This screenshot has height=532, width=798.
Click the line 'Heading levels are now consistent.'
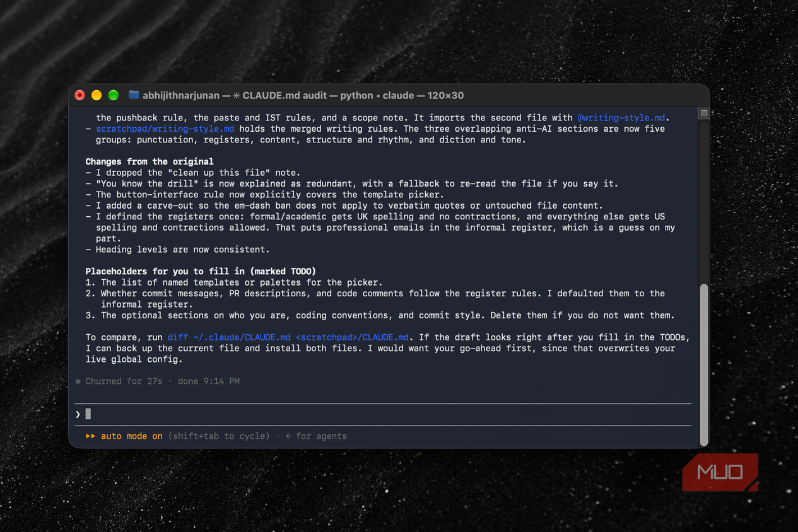pyautogui.click(x=182, y=250)
